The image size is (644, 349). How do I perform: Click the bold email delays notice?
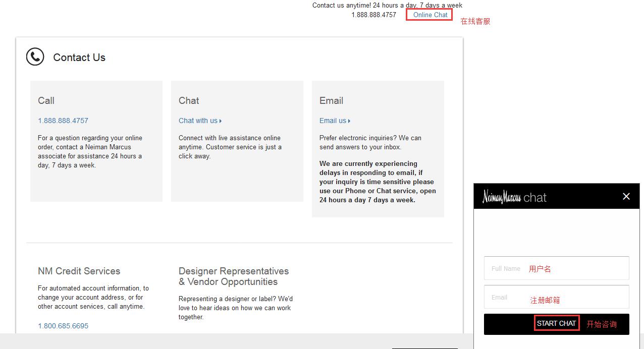[x=377, y=182]
